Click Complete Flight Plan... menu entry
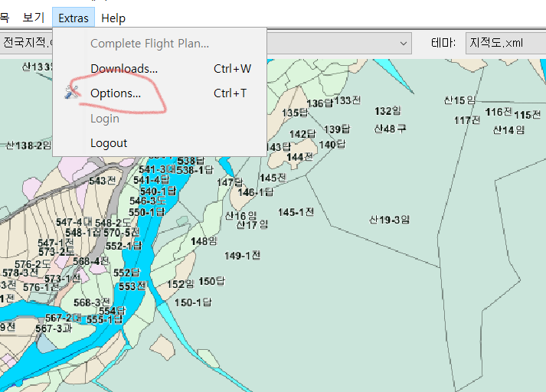This screenshot has width=546, height=392. [x=149, y=44]
